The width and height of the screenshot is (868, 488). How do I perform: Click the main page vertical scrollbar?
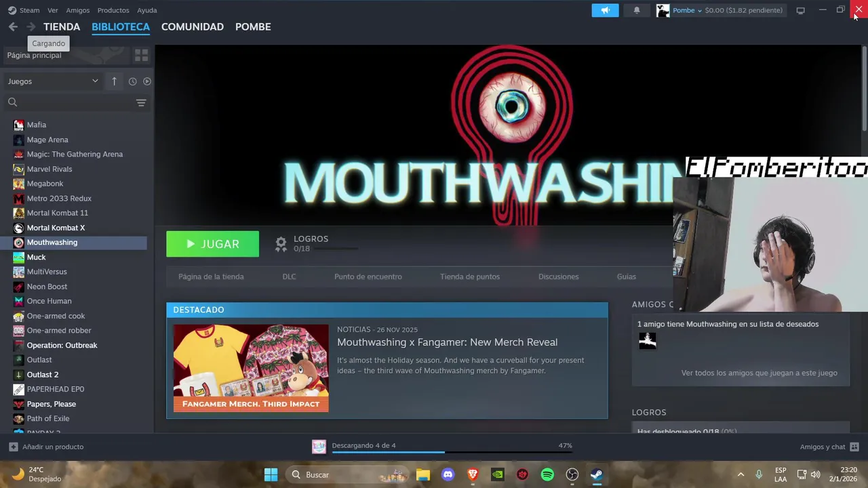865,88
